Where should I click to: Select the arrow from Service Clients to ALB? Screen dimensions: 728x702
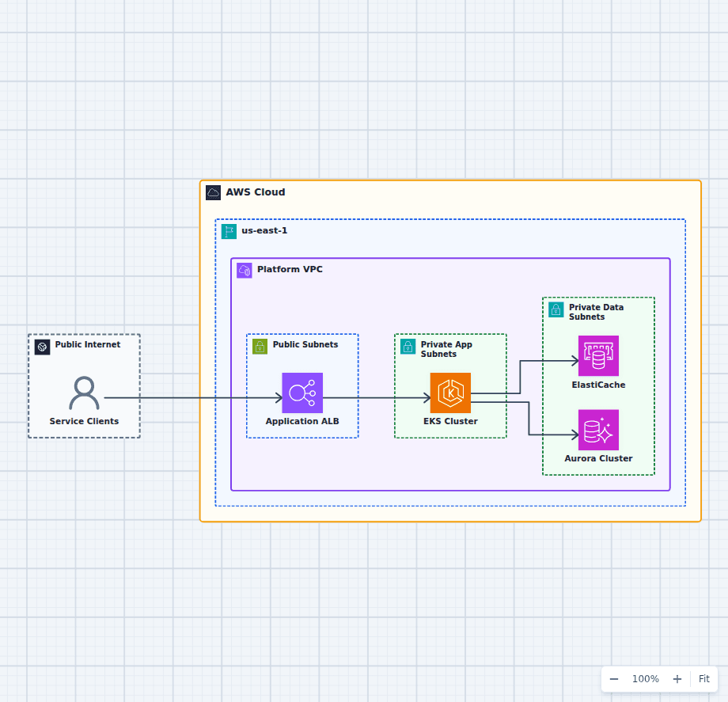click(x=193, y=398)
